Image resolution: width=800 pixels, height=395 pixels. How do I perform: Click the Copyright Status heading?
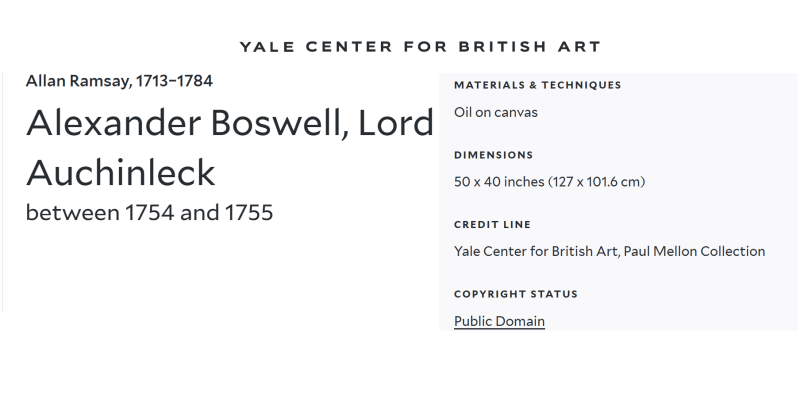point(516,294)
